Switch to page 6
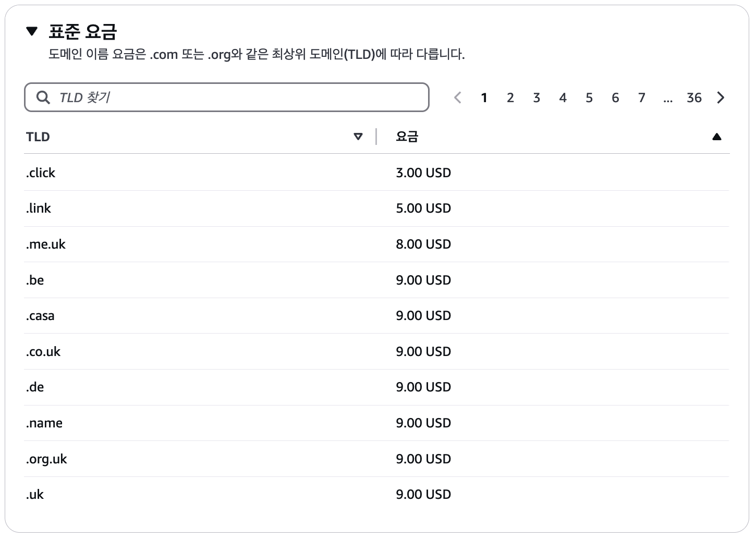 coord(615,97)
